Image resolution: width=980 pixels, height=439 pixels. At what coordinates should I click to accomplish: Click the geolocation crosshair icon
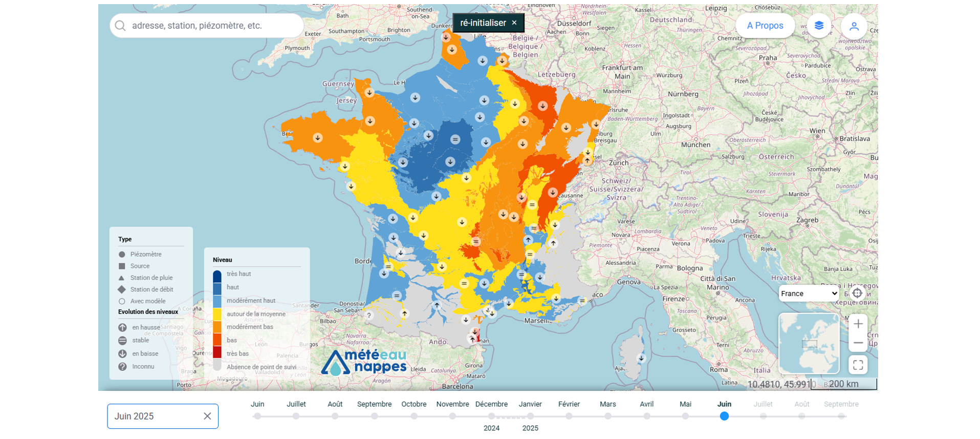coord(857,293)
